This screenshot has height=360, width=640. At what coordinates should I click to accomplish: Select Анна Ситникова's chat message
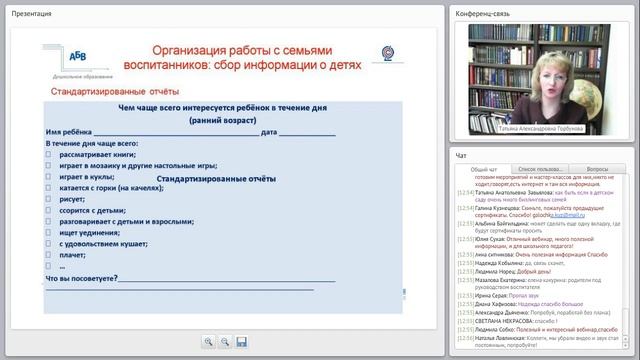[x=533, y=255]
